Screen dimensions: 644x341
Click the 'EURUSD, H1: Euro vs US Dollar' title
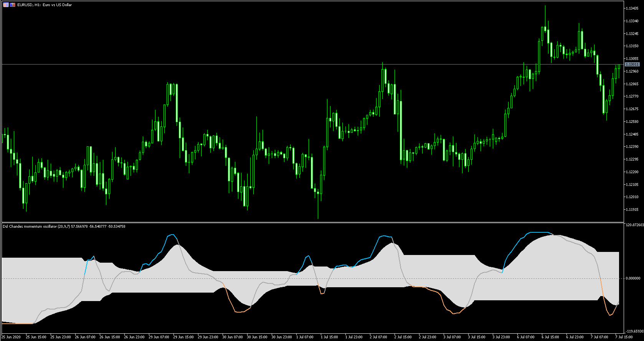coord(45,5)
